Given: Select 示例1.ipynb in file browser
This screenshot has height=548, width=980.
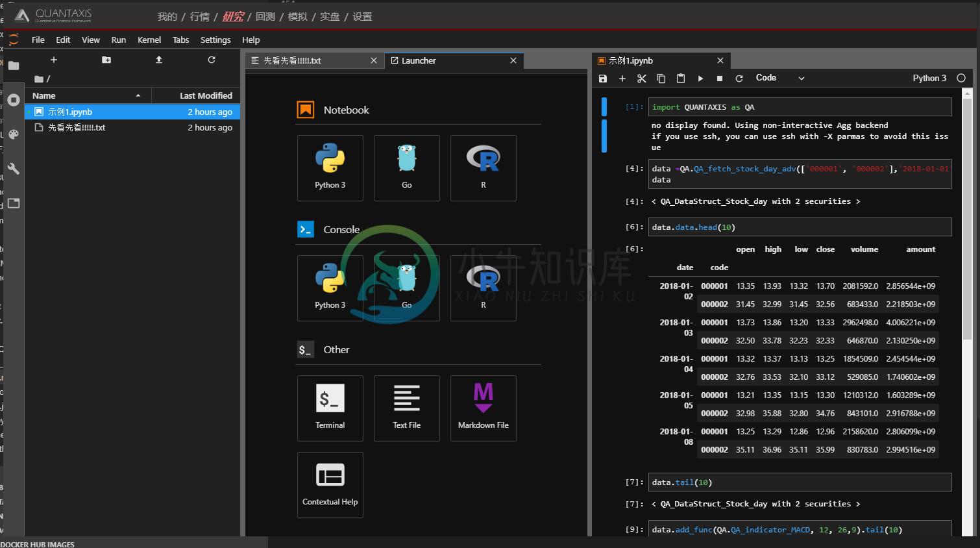Looking at the screenshot, I should (x=133, y=112).
